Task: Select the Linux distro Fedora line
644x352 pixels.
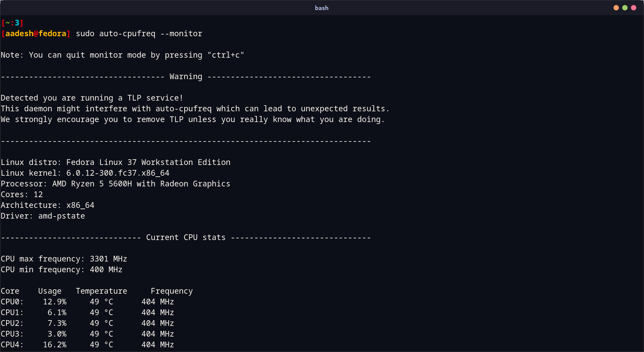Action: pos(116,162)
